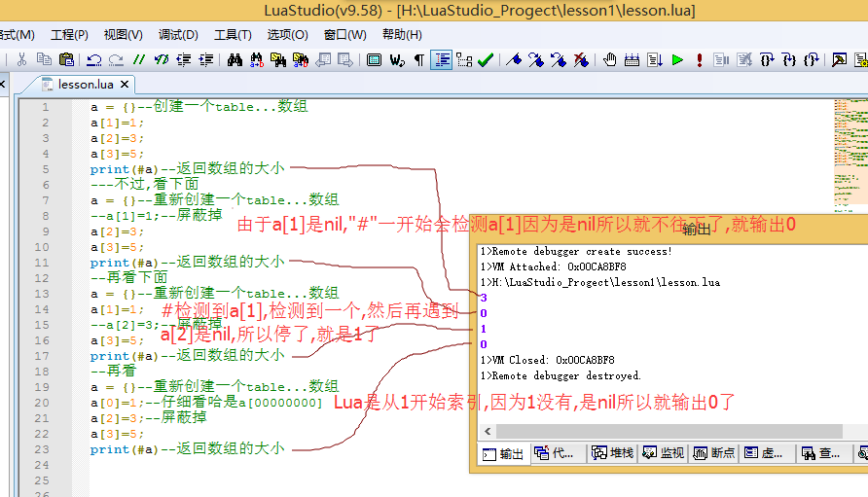Click the Step Out braces icon
The height and width of the screenshot is (497, 868).
[x=811, y=59]
